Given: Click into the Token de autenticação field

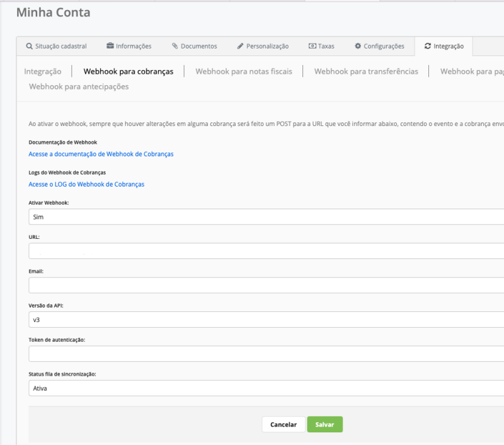Looking at the screenshot, I should (x=266, y=354).
